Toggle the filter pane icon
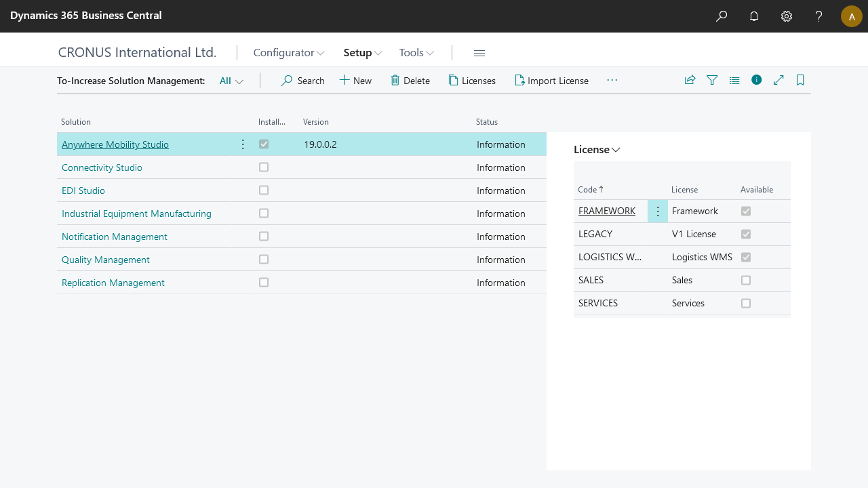 pos(712,80)
